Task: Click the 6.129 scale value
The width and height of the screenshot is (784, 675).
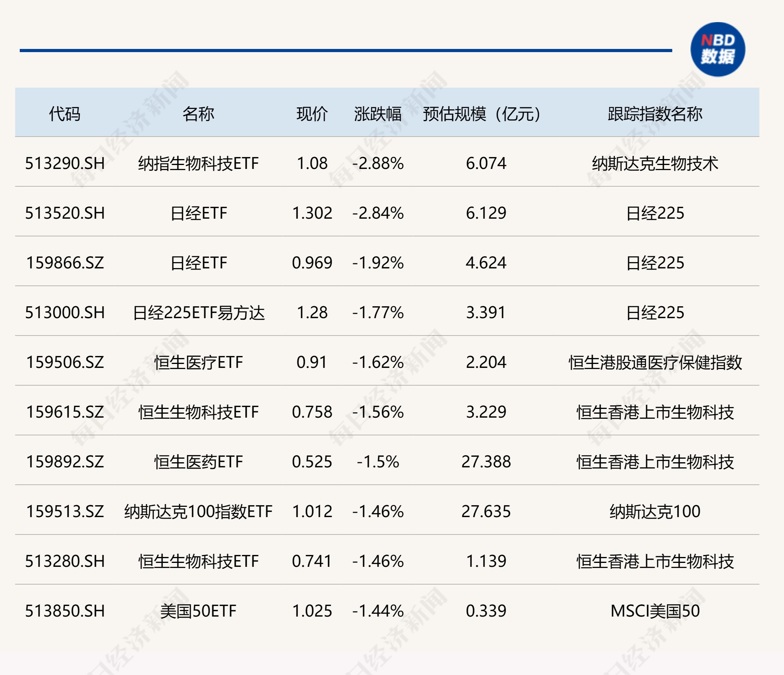Action: point(486,213)
